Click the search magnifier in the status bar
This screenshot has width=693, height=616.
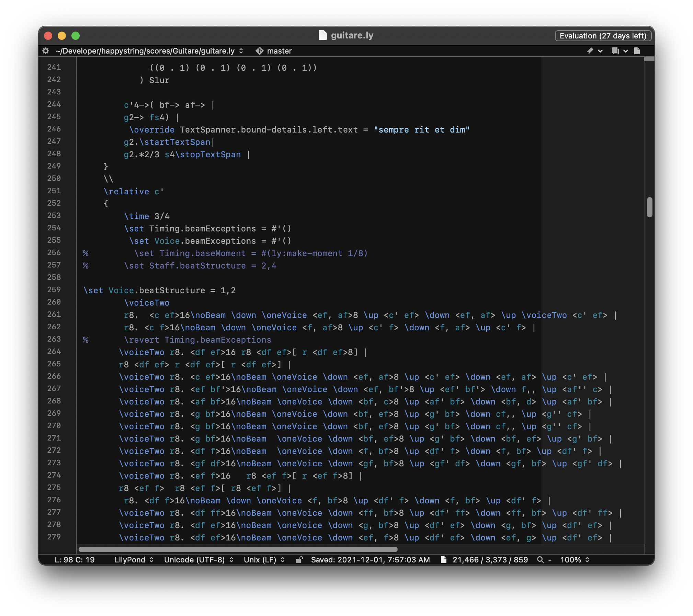click(540, 560)
